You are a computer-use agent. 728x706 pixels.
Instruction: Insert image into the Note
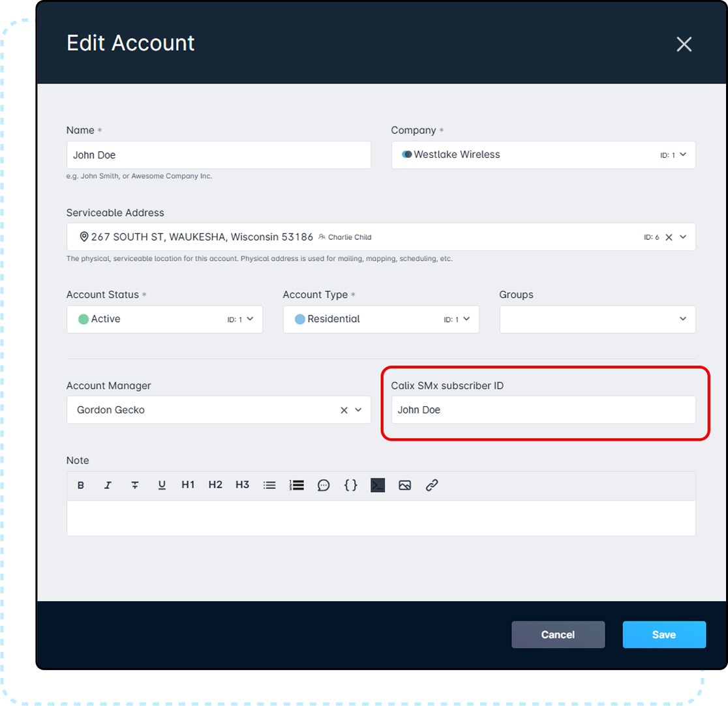tap(405, 485)
